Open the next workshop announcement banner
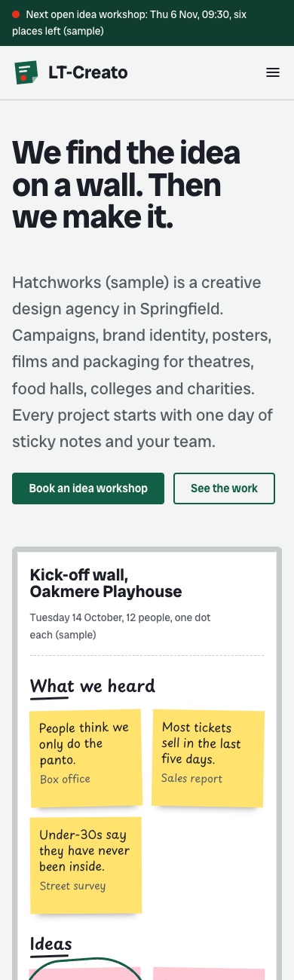This screenshot has height=980, width=294. [x=147, y=23]
